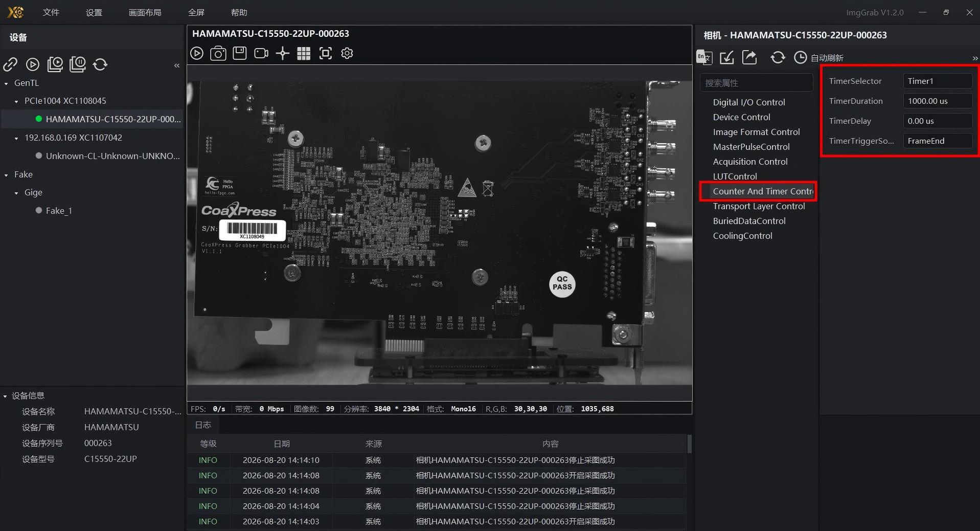
Task: Refresh the device list with the circular arrows icon
Action: click(100, 64)
